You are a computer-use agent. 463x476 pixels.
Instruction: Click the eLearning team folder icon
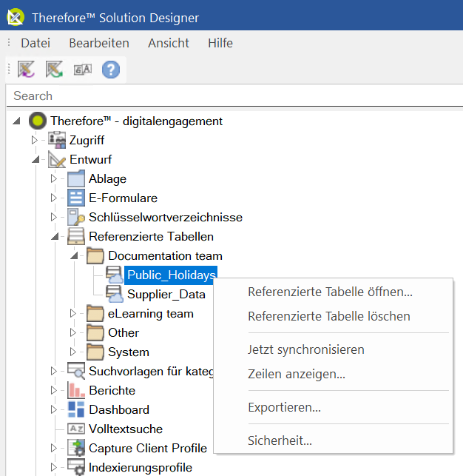tap(95, 313)
